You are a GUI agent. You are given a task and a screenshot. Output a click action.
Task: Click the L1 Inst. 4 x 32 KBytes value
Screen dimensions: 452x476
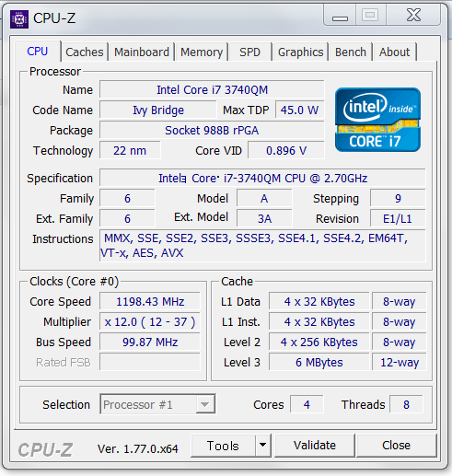pos(319,321)
